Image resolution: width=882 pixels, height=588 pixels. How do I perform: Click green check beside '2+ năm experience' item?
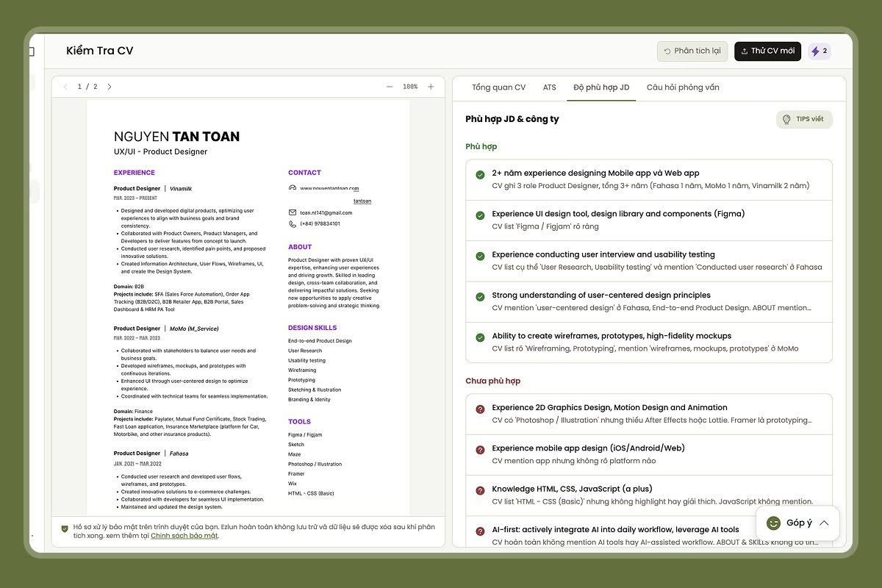coord(480,175)
